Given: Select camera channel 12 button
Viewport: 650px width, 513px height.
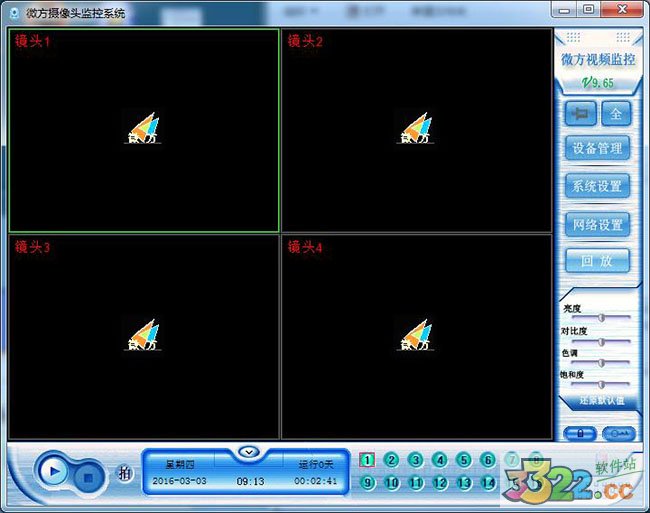Looking at the screenshot, I should tap(440, 483).
